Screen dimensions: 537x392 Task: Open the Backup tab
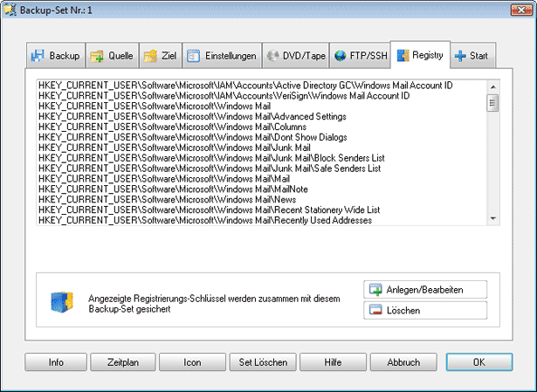[x=56, y=56]
